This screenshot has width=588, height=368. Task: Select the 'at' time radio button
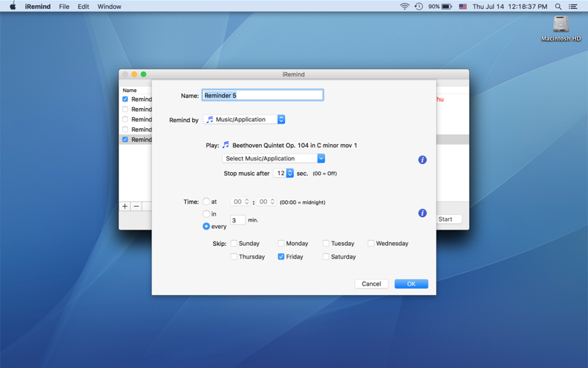pos(207,202)
